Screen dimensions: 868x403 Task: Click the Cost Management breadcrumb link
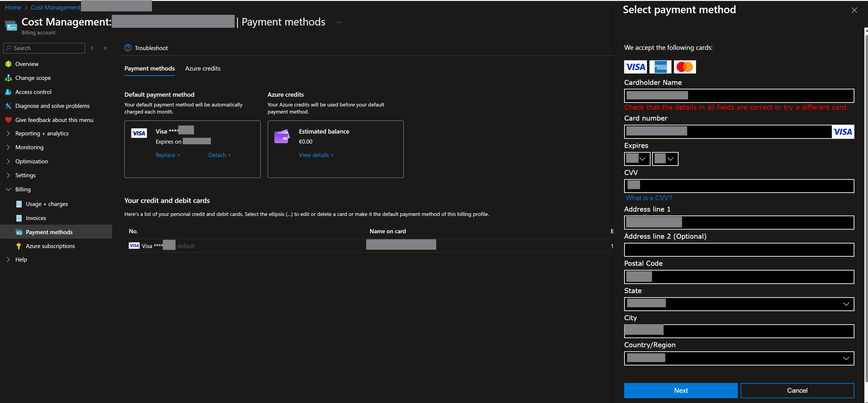[56, 8]
